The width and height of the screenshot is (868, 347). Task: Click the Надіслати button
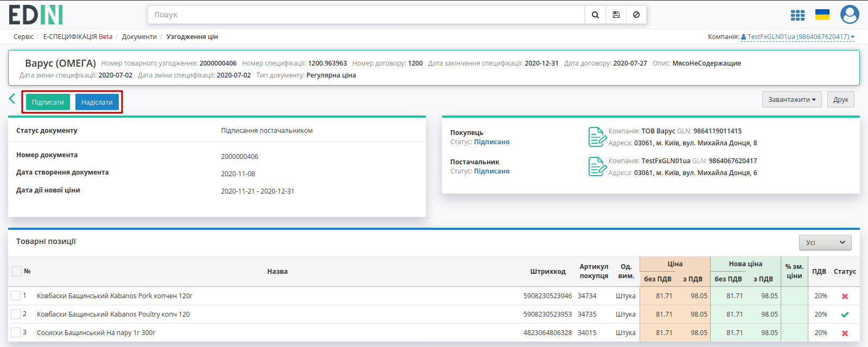click(97, 102)
